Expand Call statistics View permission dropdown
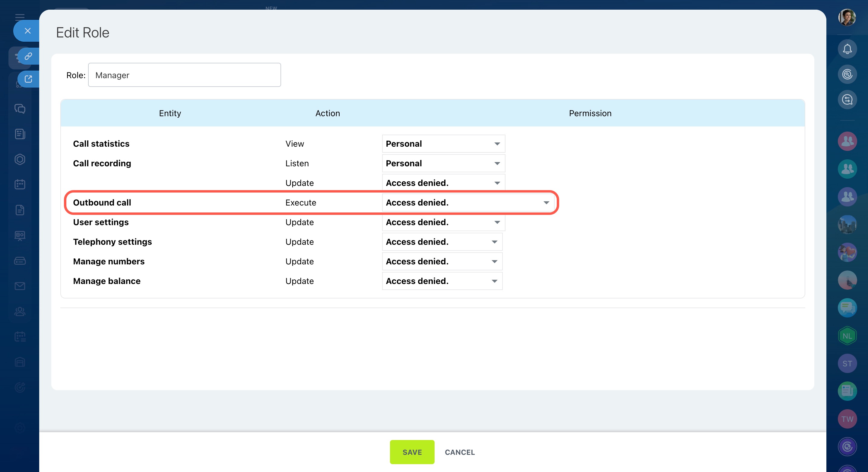Viewport: 868px width, 472px height. click(443, 144)
